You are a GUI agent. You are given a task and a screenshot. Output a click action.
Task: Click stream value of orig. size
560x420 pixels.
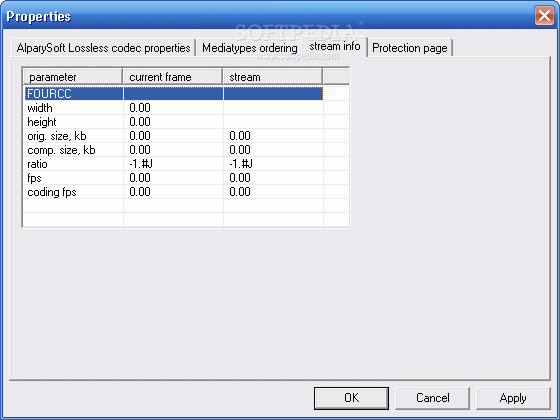[x=240, y=136]
